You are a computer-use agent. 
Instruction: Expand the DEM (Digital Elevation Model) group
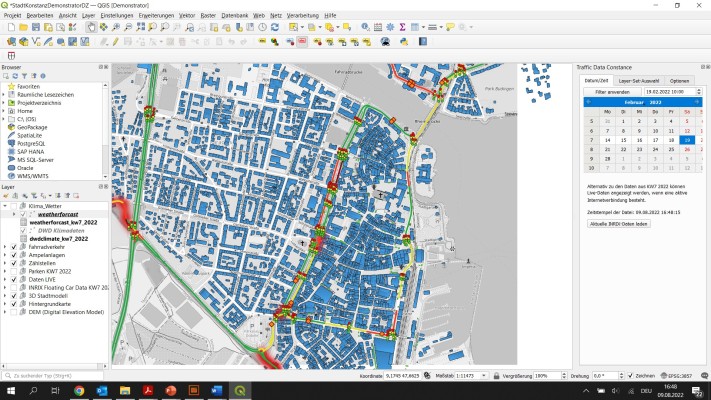coord(5,312)
